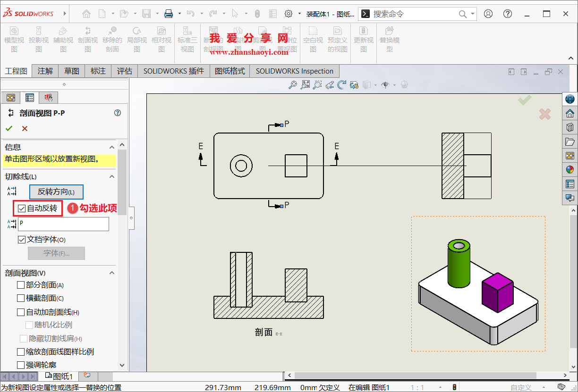Uncheck the 文档字体 checkbox
Viewport: 578px width, 392px height.
(x=22, y=240)
